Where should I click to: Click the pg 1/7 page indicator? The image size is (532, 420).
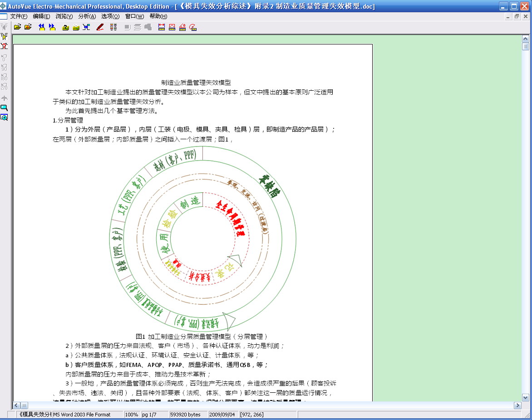pos(154,415)
